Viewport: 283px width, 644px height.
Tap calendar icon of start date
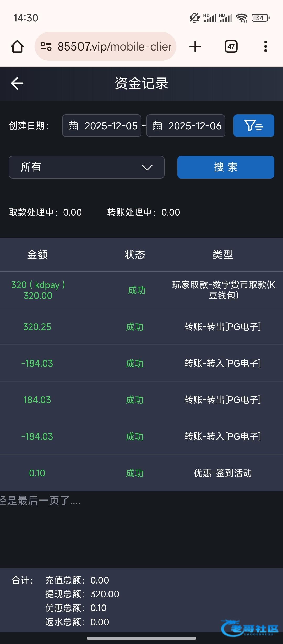click(x=73, y=126)
